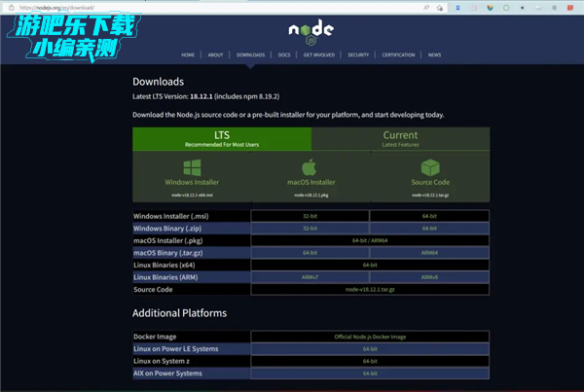Download the 32-bit Windows Binary (.zip)
The height and width of the screenshot is (392, 584).
click(310, 228)
